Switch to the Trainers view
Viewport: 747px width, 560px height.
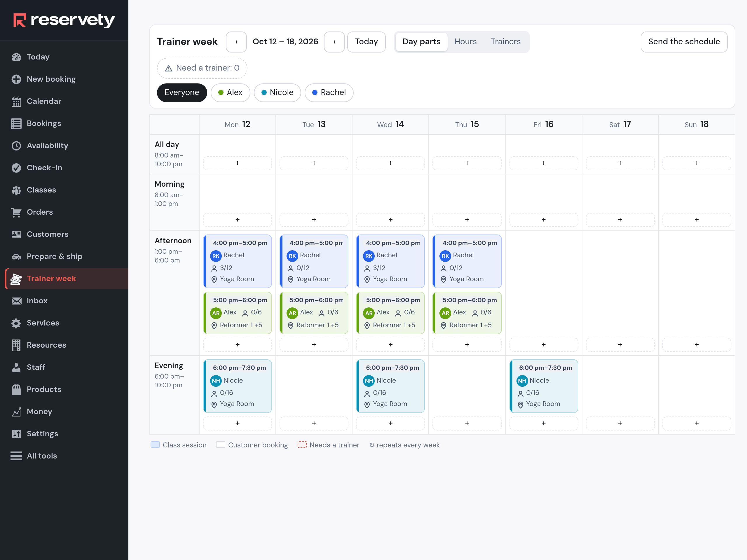(x=506, y=42)
